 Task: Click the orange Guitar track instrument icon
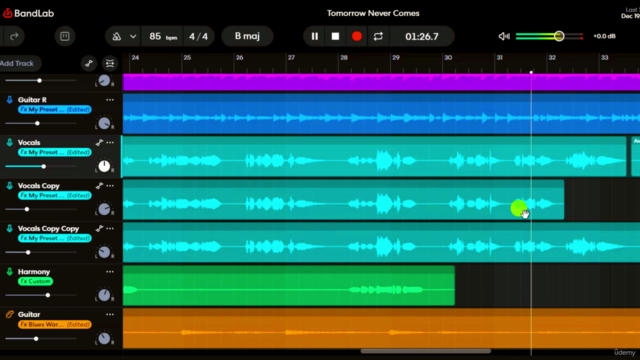pyautogui.click(x=9, y=314)
